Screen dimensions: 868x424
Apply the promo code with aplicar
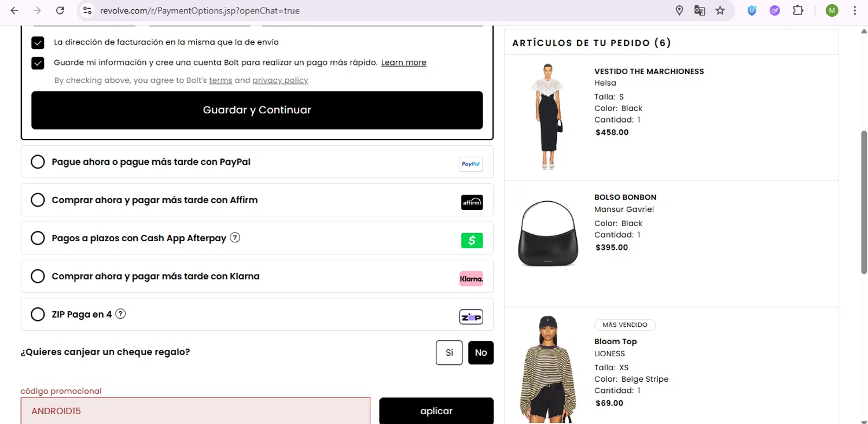coord(436,411)
